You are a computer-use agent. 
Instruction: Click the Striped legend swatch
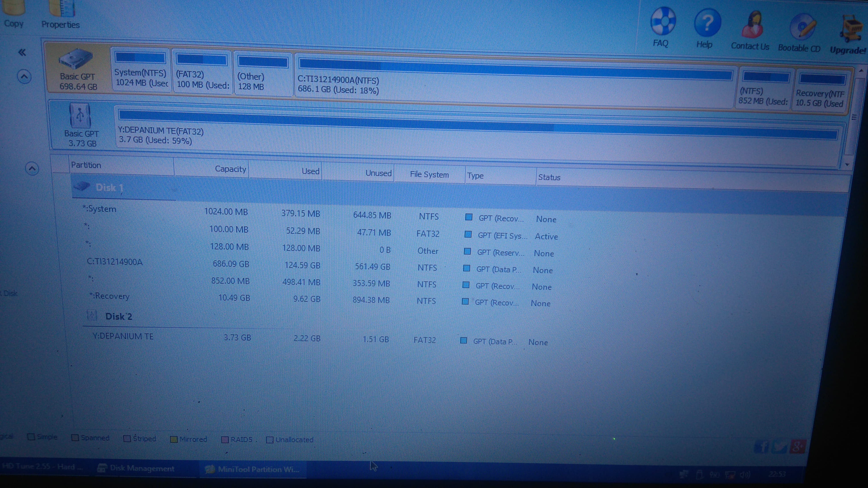tap(127, 438)
